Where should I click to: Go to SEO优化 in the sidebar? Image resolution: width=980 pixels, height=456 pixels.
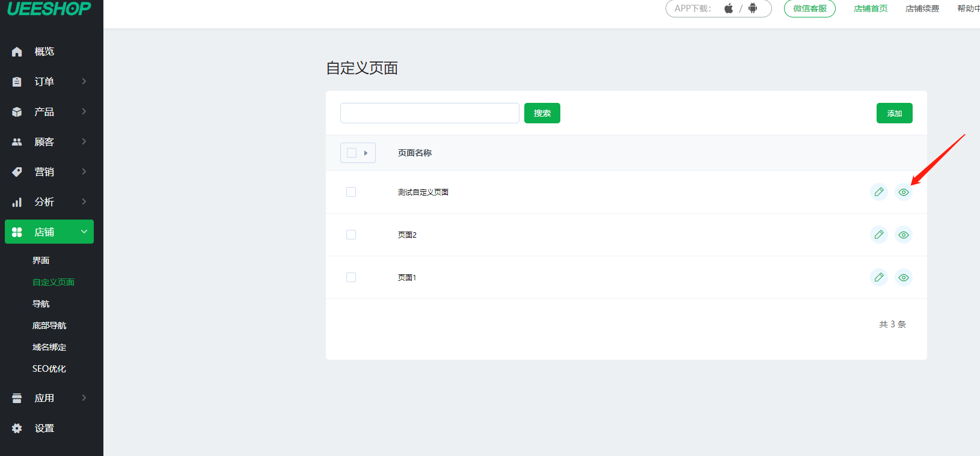pyautogui.click(x=49, y=369)
